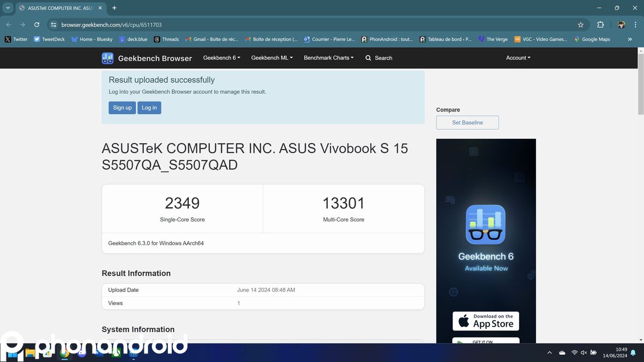Open the Google Maps bookmark
The width and height of the screenshot is (644, 362).
592,39
